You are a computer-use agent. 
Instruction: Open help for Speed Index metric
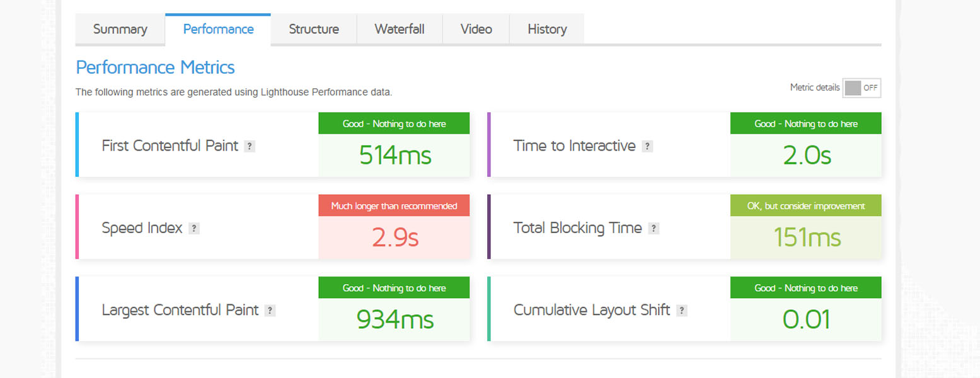coord(194,228)
